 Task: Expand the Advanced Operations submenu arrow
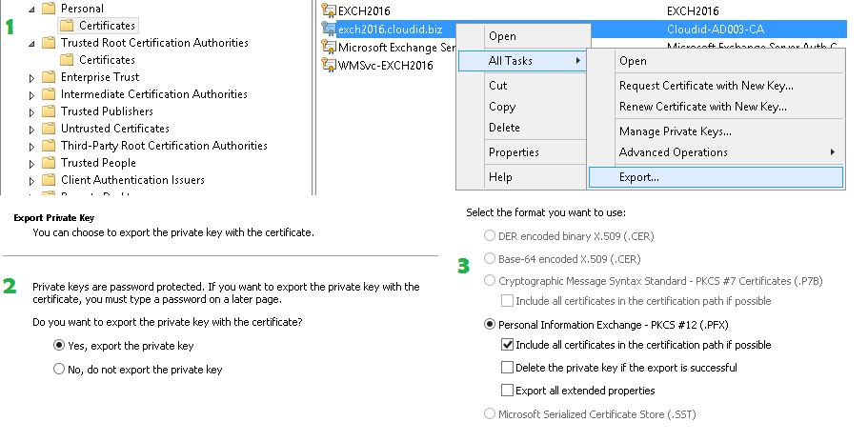click(833, 152)
